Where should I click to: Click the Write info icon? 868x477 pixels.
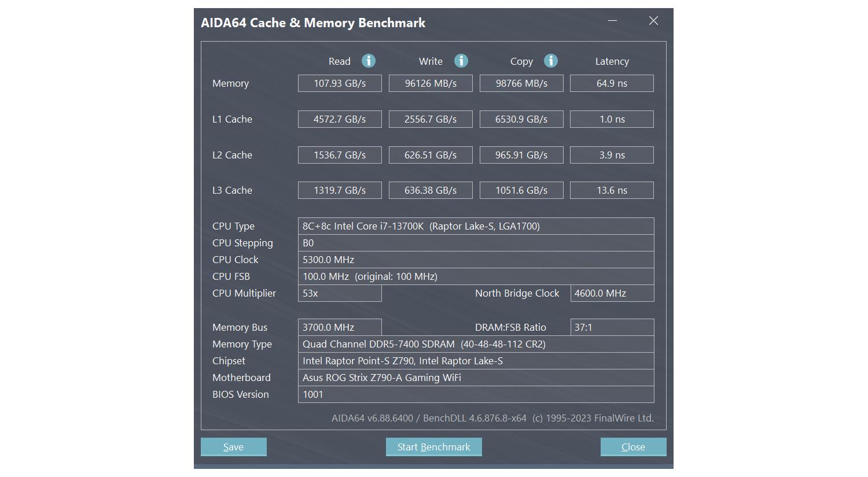pos(461,61)
